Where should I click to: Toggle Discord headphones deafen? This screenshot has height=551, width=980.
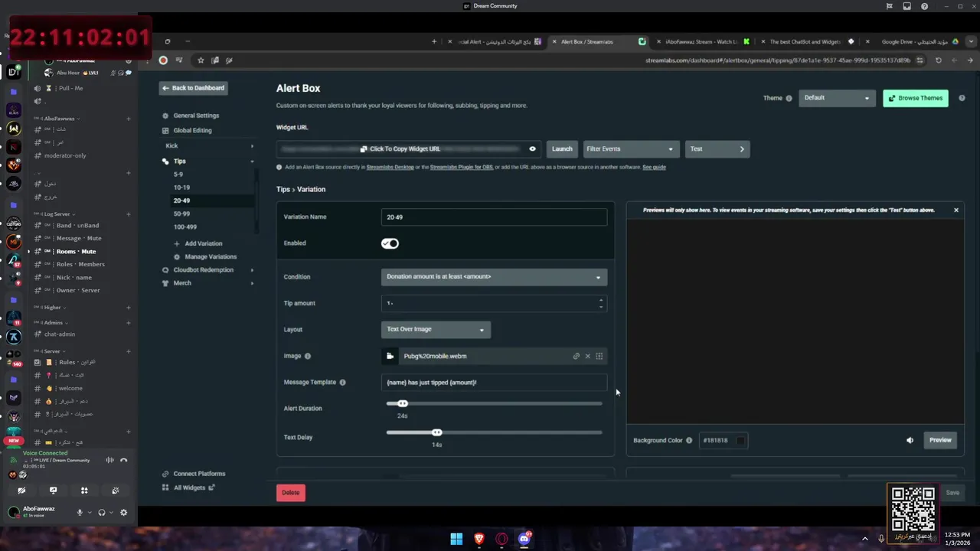(102, 513)
